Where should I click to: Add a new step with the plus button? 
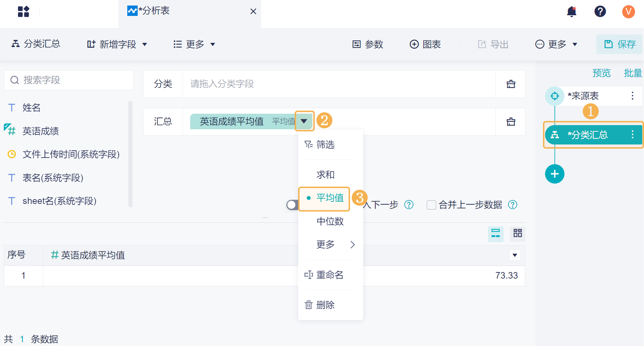point(555,174)
